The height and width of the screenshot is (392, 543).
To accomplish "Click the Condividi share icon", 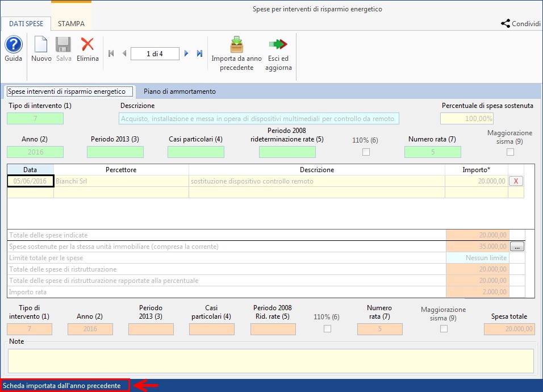I will [506, 23].
